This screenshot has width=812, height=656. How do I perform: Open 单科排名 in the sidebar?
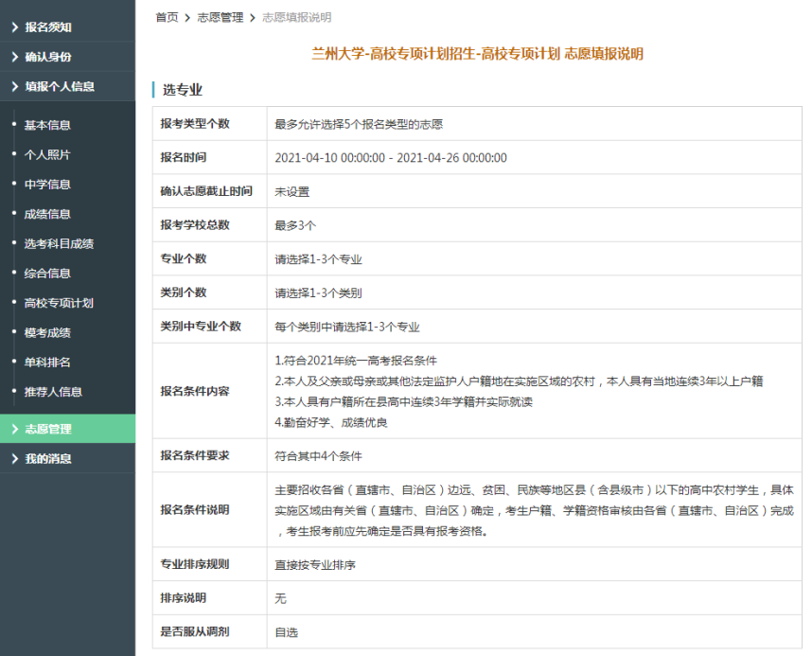coord(47,363)
